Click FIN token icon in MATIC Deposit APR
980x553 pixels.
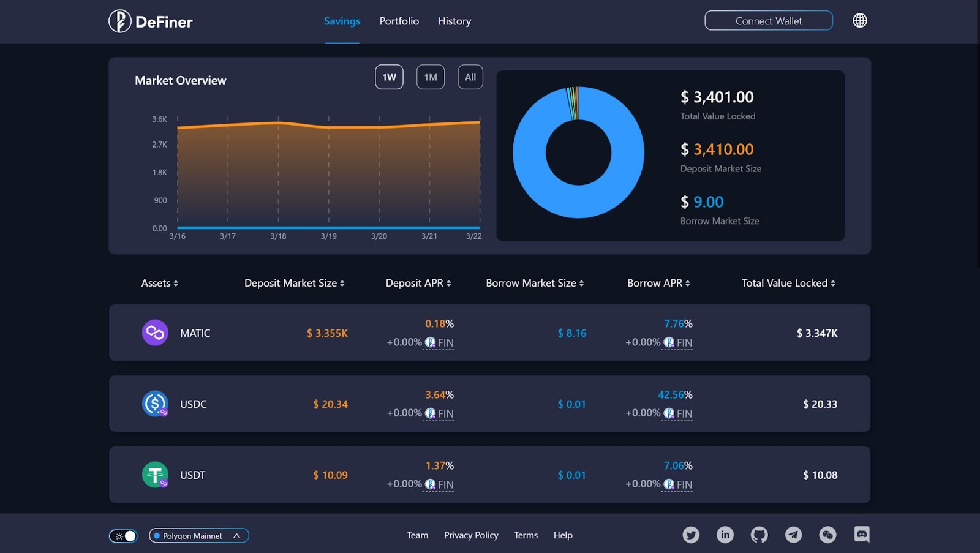click(x=431, y=342)
